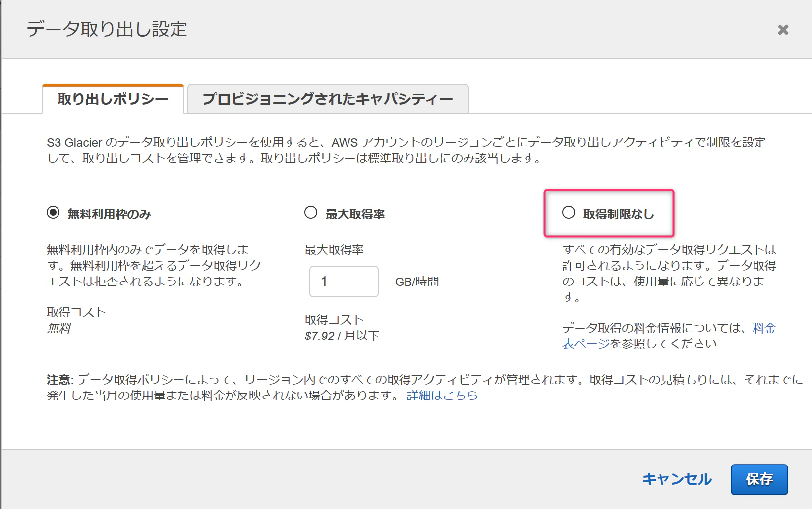Viewport: 812px width, 509px height.
Task: Click the 最大取得率 field label above input
Action: click(x=334, y=250)
